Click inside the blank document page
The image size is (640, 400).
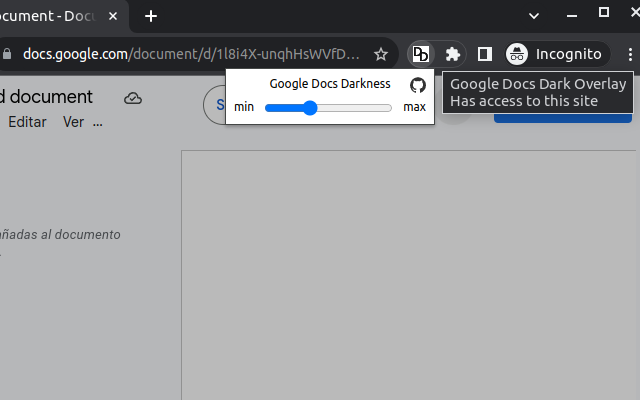[x=410, y=275]
